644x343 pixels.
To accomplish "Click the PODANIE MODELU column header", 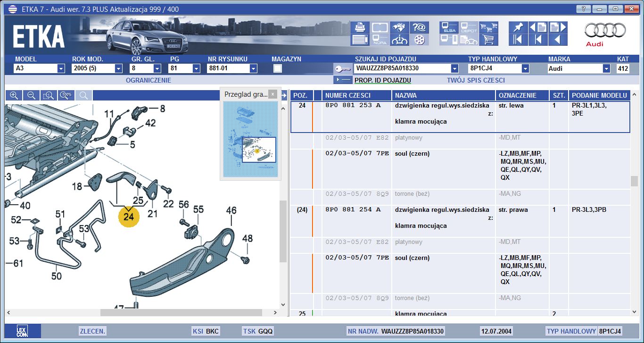I will (599, 95).
